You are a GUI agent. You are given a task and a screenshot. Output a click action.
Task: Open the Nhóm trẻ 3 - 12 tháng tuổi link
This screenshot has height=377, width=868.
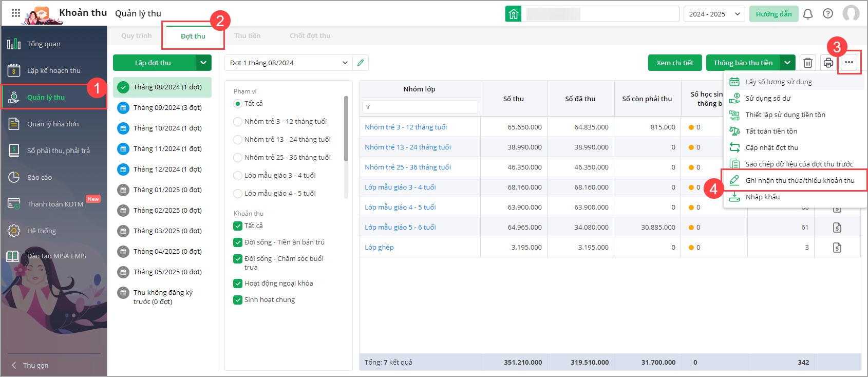[x=406, y=127]
